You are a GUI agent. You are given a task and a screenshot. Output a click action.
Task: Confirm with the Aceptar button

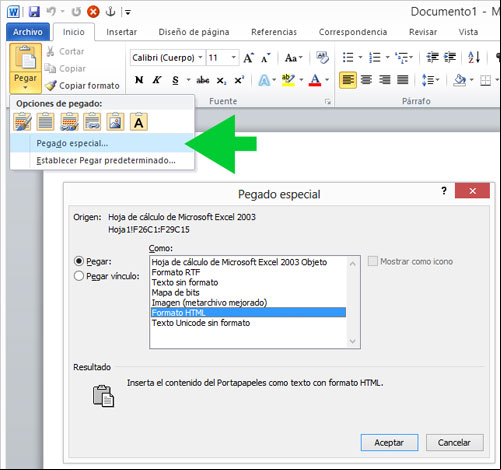tap(389, 442)
